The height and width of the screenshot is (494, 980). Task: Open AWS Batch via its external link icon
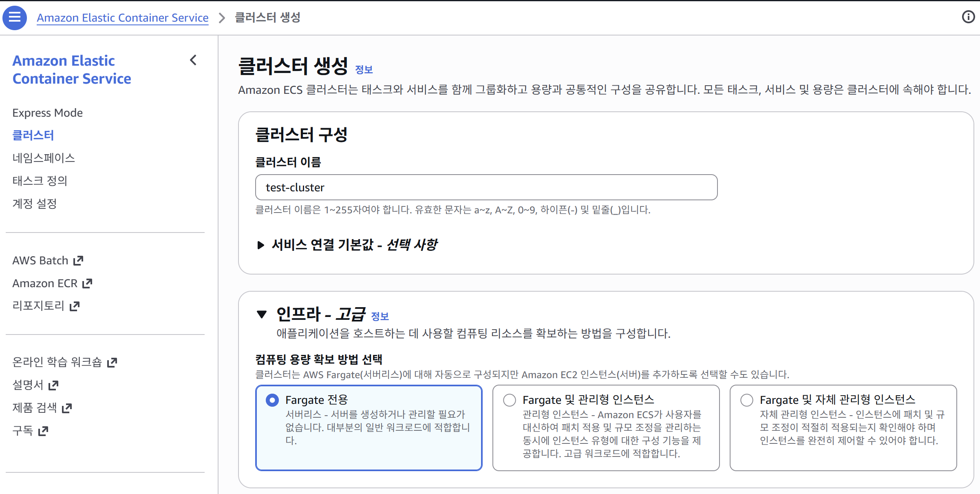[x=78, y=260]
